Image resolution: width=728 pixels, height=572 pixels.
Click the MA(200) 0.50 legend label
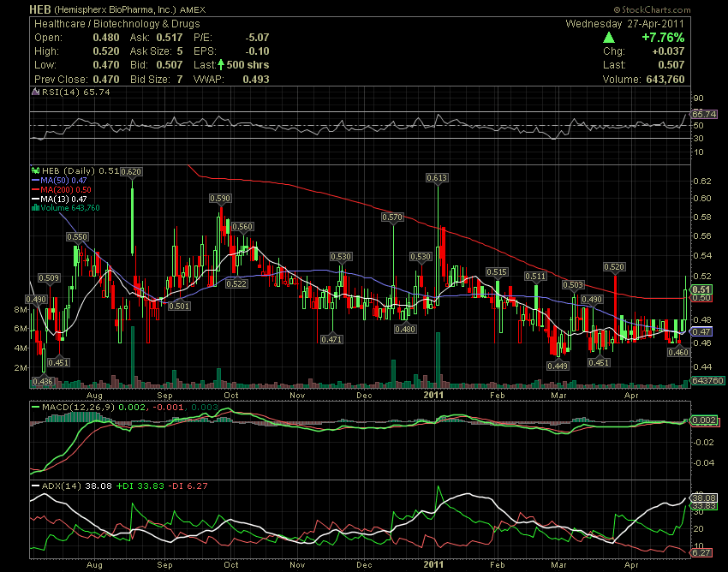66,190
